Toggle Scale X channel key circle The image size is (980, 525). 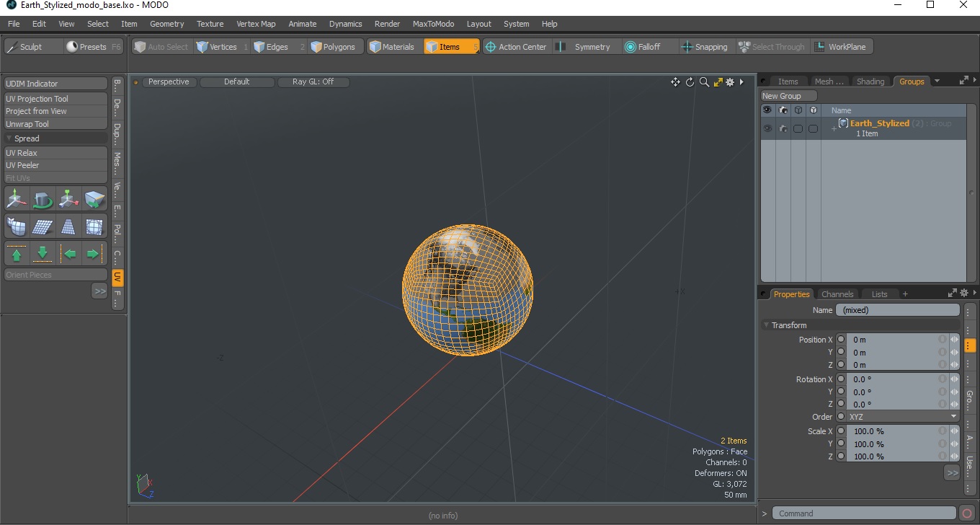[x=841, y=431]
